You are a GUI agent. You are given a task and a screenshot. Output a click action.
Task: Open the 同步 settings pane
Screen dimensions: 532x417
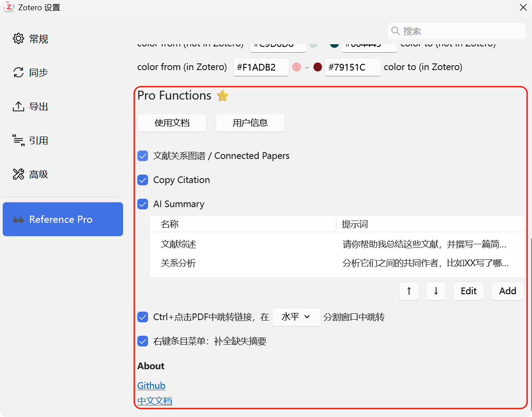(63, 72)
